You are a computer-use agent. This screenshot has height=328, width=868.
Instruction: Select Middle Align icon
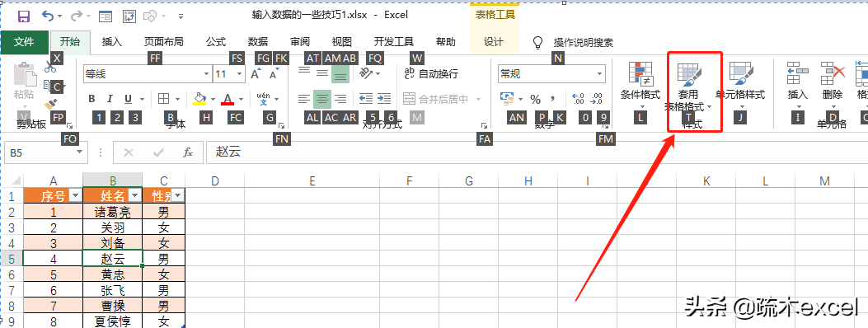coord(322,73)
